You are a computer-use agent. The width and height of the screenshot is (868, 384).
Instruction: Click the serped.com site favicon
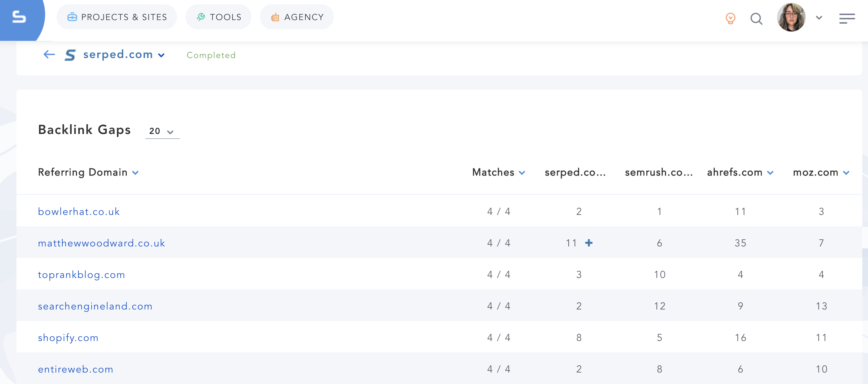pyautogui.click(x=70, y=55)
